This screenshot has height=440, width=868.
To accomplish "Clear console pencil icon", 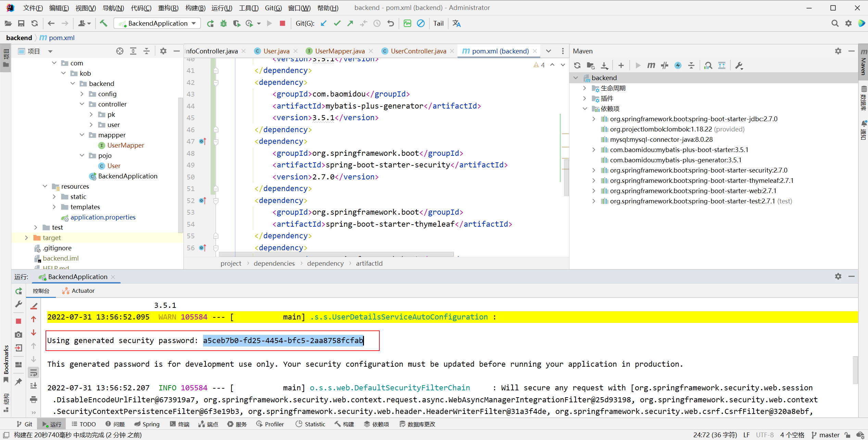I will pos(34,306).
